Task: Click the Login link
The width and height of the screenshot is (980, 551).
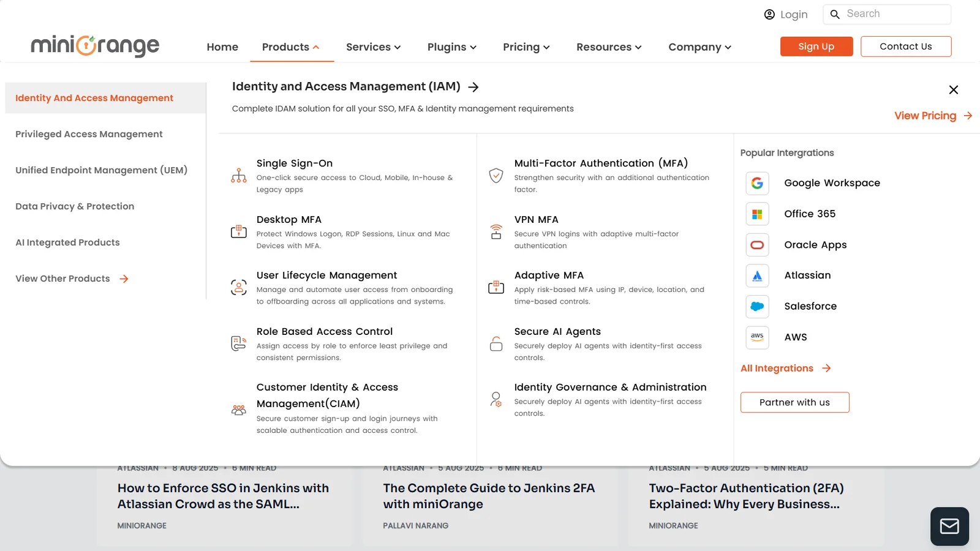Action: (786, 15)
